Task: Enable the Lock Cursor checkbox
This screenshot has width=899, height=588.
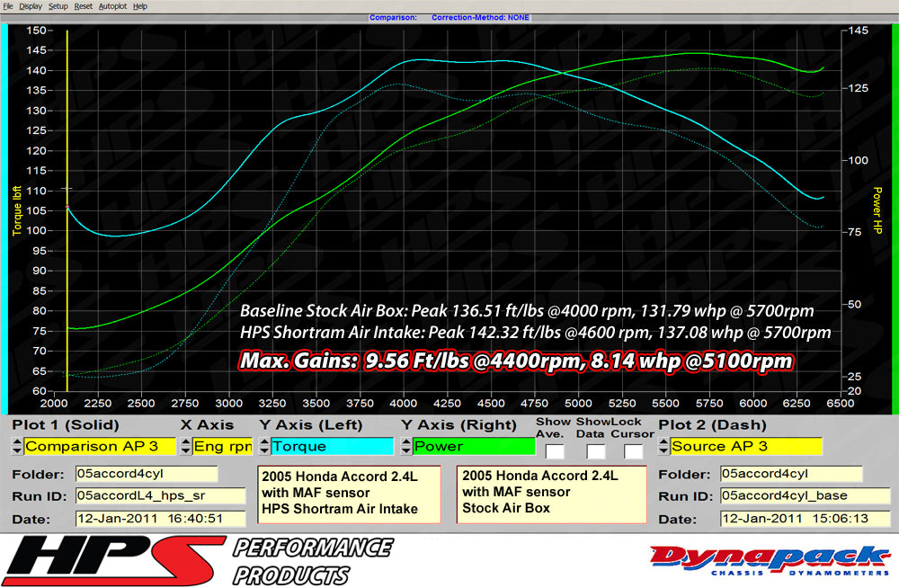Action: (x=632, y=450)
